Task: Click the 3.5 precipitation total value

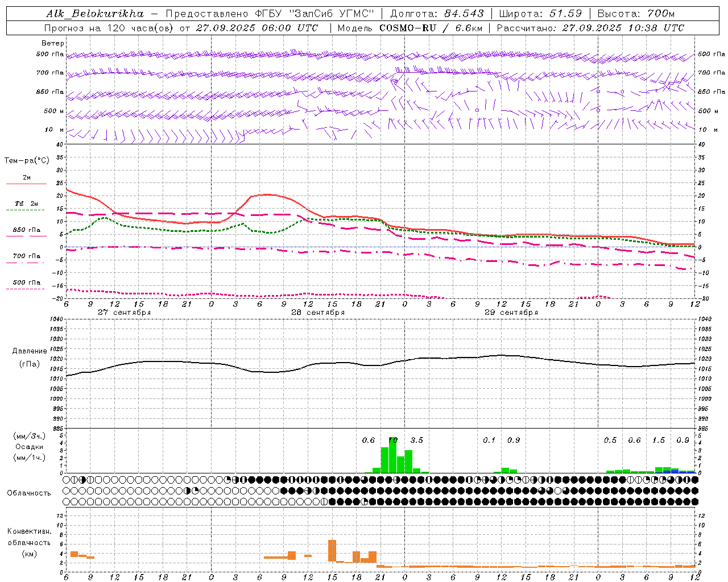Action: click(x=417, y=440)
